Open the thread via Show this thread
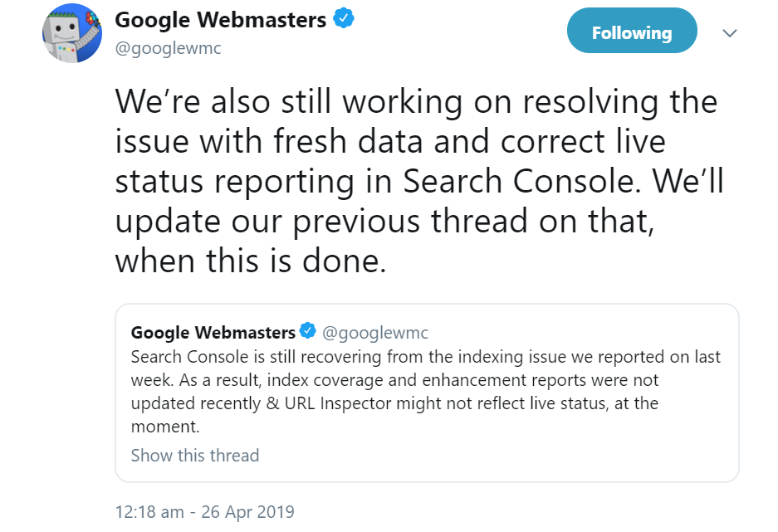The image size is (778, 532). tap(194, 455)
